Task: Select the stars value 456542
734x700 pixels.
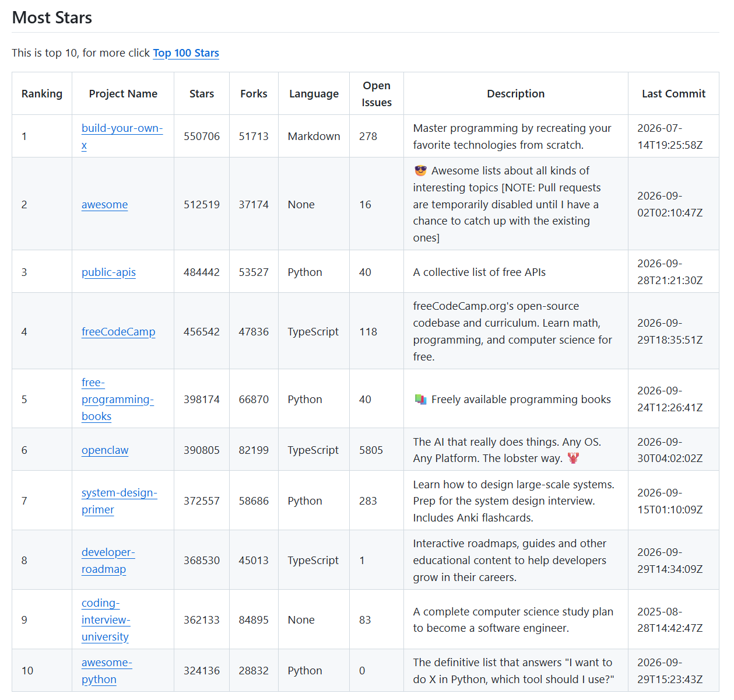Action: pos(202,332)
